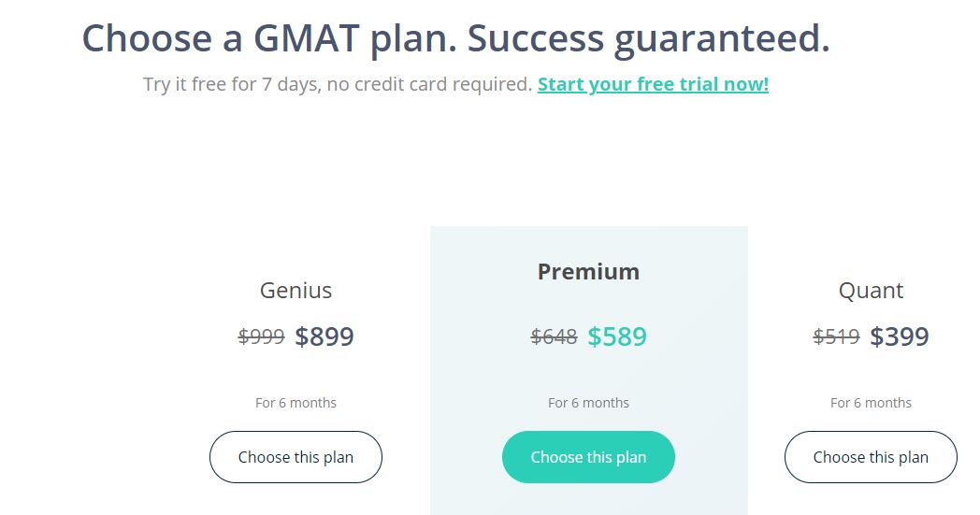Click the bold Premium plan title
The height and width of the screenshot is (515, 980).
tap(588, 272)
